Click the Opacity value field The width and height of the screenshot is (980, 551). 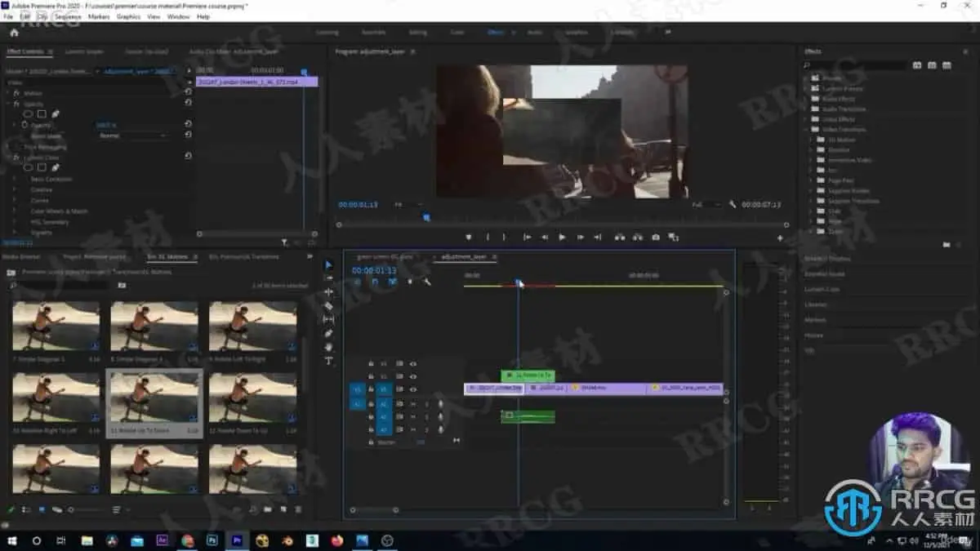coord(106,125)
